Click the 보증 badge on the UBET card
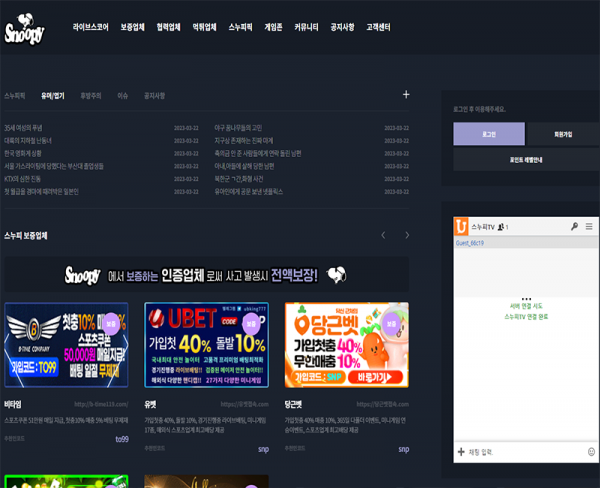600x488 pixels. tap(251, 324)
